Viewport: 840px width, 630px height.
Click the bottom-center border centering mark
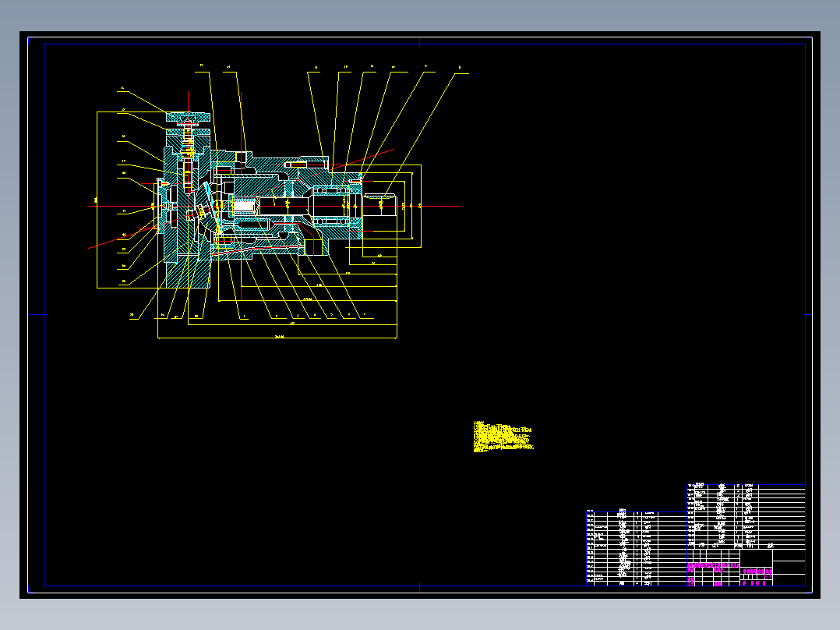(419, 588)
